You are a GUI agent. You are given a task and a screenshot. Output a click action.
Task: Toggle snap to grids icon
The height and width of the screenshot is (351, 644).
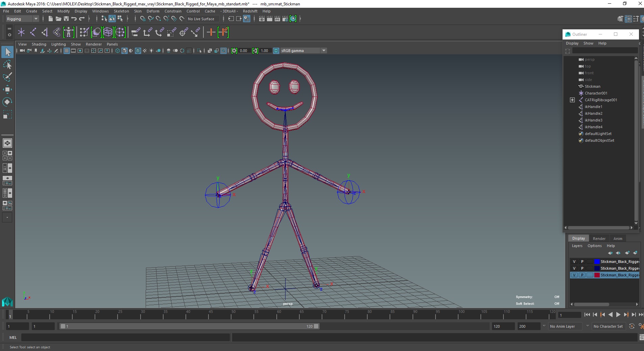coord(143,19)
